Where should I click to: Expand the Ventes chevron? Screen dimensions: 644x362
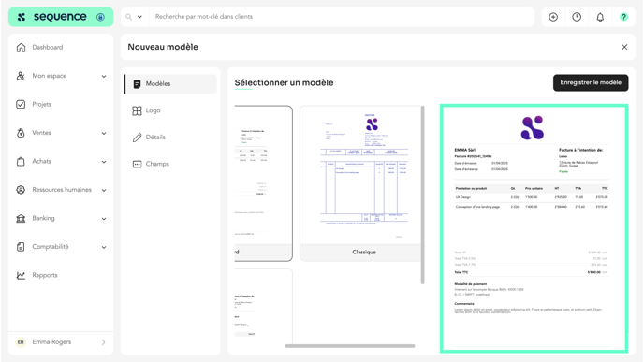tap(104, 133)
